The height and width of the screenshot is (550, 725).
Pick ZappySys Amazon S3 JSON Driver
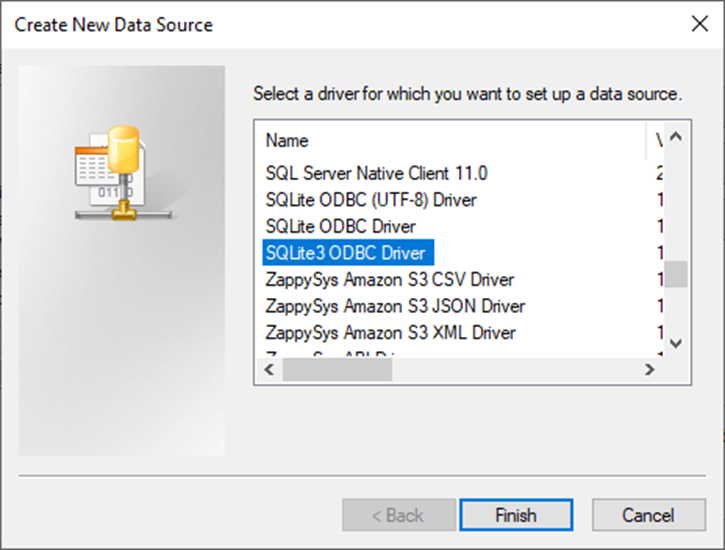[394, 305]
